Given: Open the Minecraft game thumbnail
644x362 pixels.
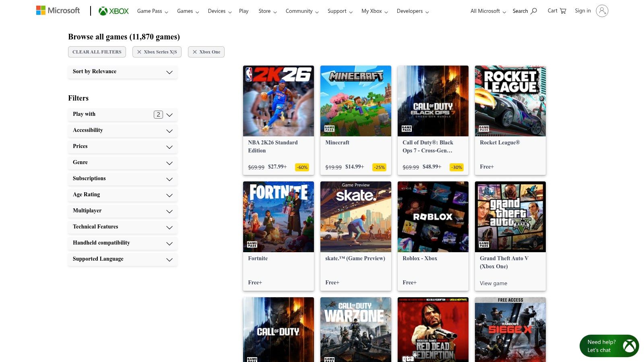Looking at the screenshot, I should tap(355, 101).
